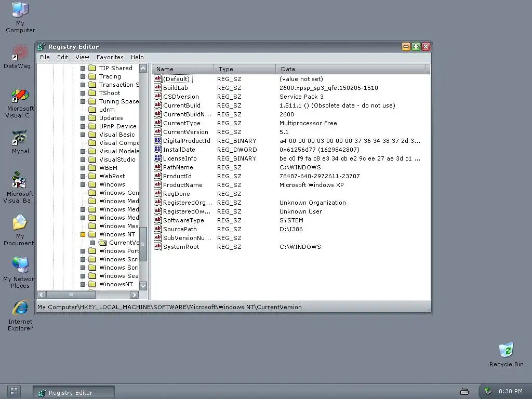Open the Help menu
This screenshot has height=399, width=532.
[x=137, y=57]
